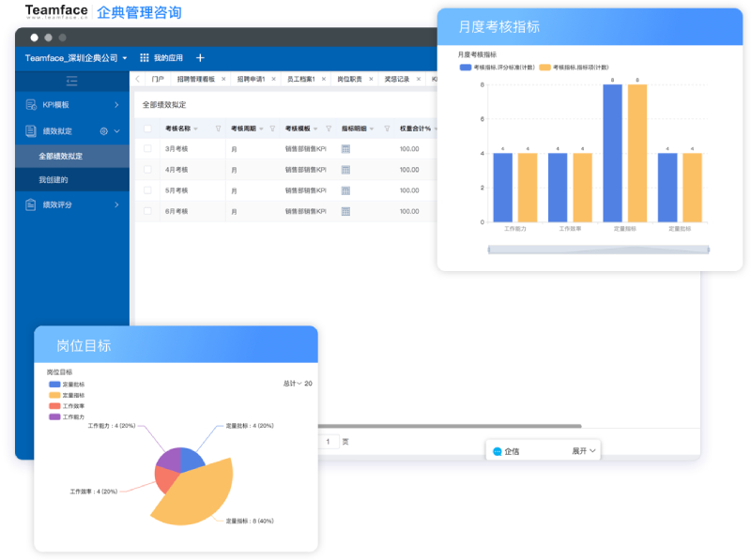Tick the checkbox for 5月考核 row
The width and height of the screenshot is (751, 560).
(147, 190)
